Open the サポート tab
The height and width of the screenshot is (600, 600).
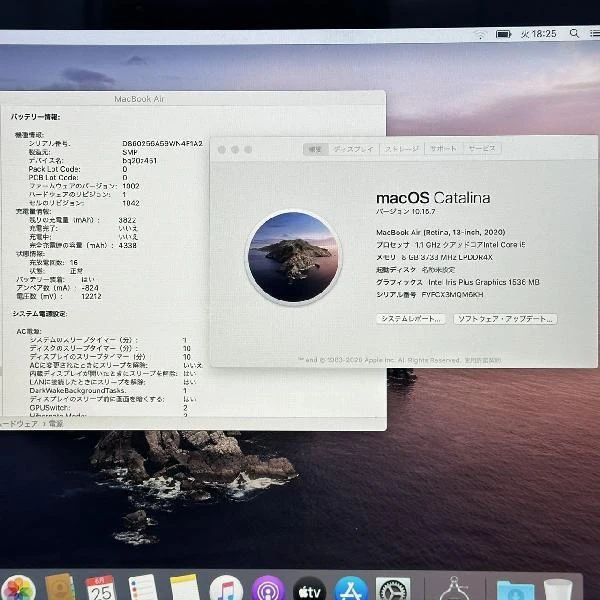pos(443,148)
